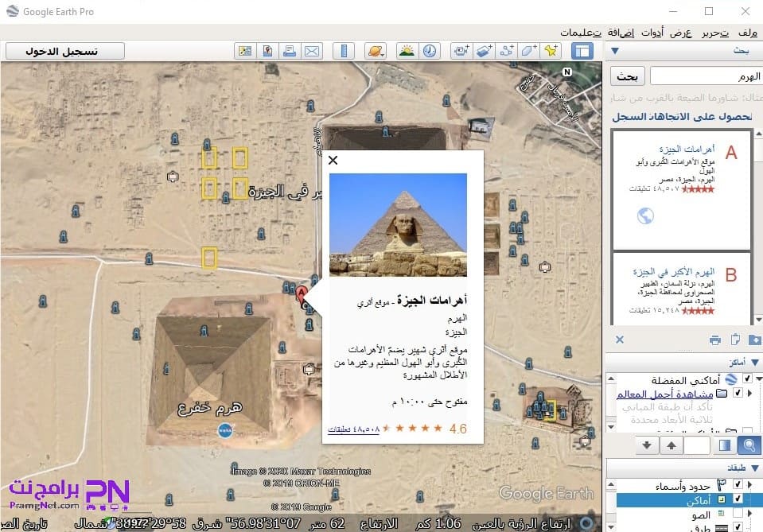Click the red A placemark on map
This screenshot has height=532, width=763.
302,293
